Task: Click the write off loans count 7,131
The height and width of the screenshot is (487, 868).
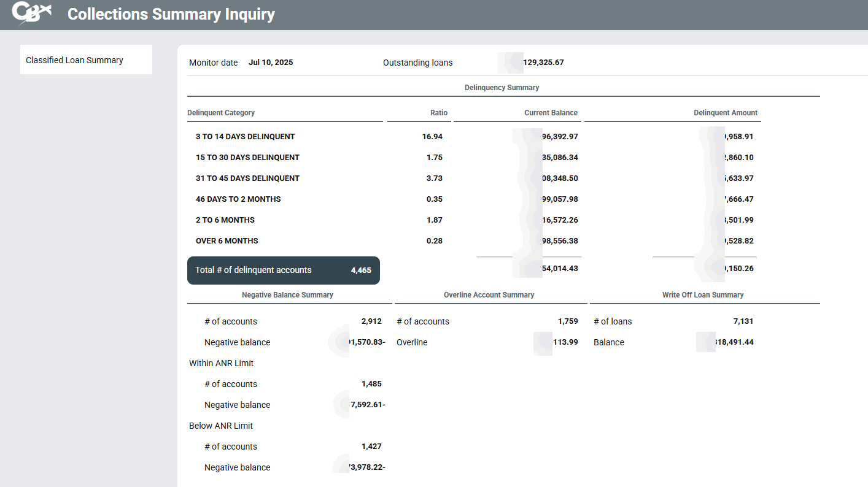Action: (742, 321)
